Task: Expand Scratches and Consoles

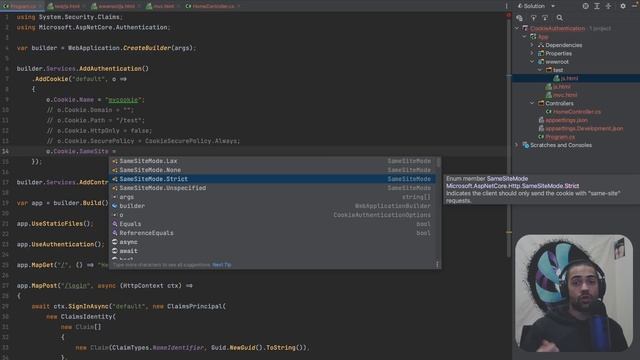Action: coord(517,145)
